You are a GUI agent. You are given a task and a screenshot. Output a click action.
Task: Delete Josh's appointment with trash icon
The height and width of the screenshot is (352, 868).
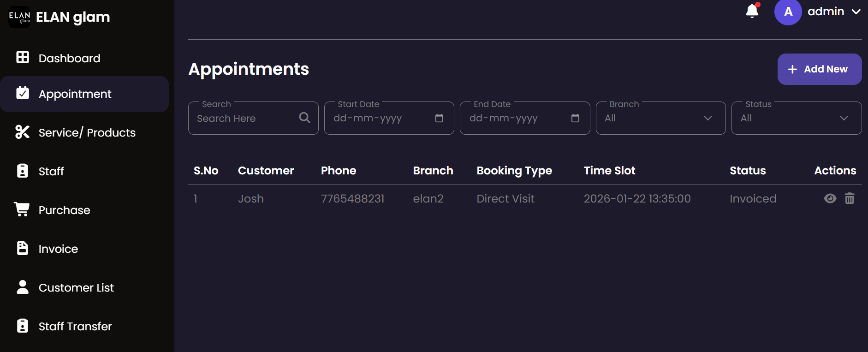pyautogui.click(x=850, y=198)
